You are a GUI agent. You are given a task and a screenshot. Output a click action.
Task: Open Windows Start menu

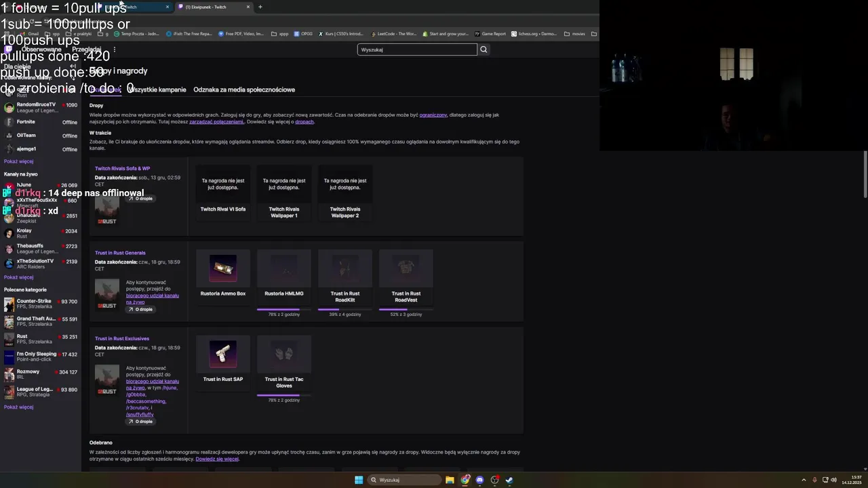(x=359, y=480)
